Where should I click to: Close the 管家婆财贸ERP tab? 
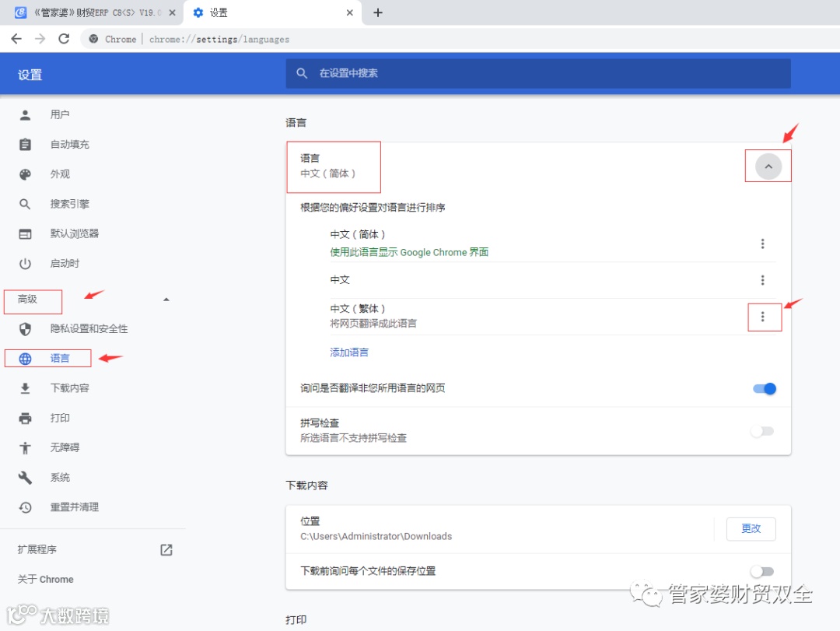[x=172, y=12]
